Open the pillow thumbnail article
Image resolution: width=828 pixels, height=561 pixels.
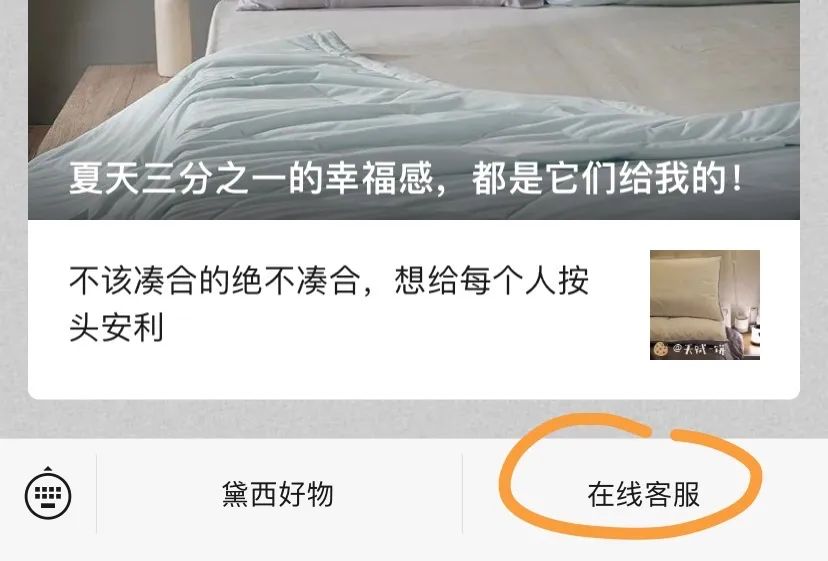point(704,305)
